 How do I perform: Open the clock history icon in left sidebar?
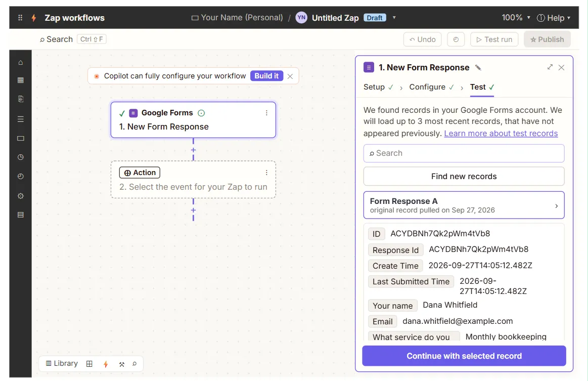pos(21,157)
